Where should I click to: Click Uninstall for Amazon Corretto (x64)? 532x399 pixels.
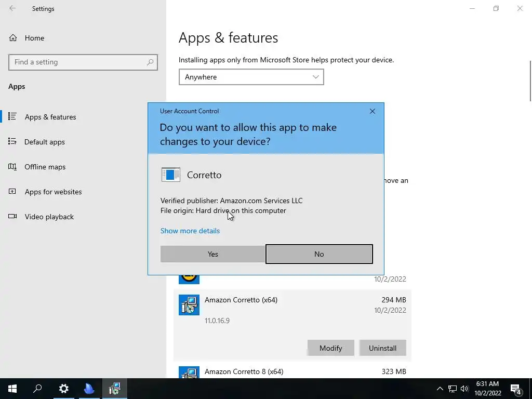coord(382,348)
